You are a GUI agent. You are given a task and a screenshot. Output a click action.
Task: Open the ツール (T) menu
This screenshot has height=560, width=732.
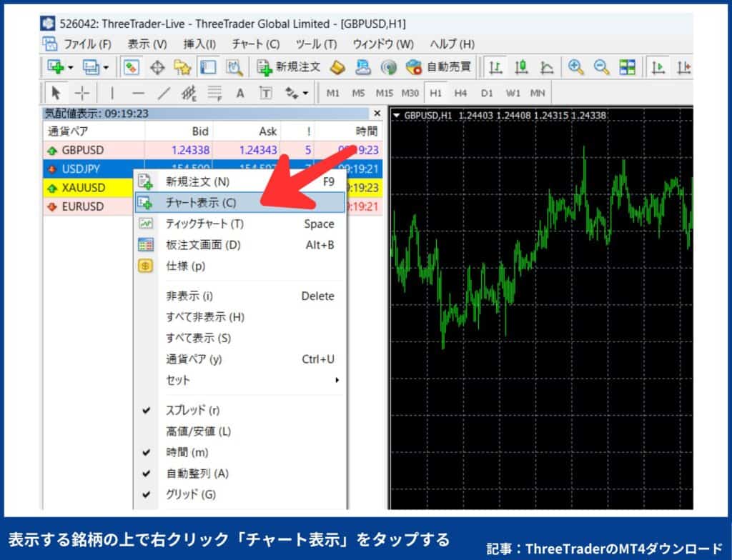point(316,44)
